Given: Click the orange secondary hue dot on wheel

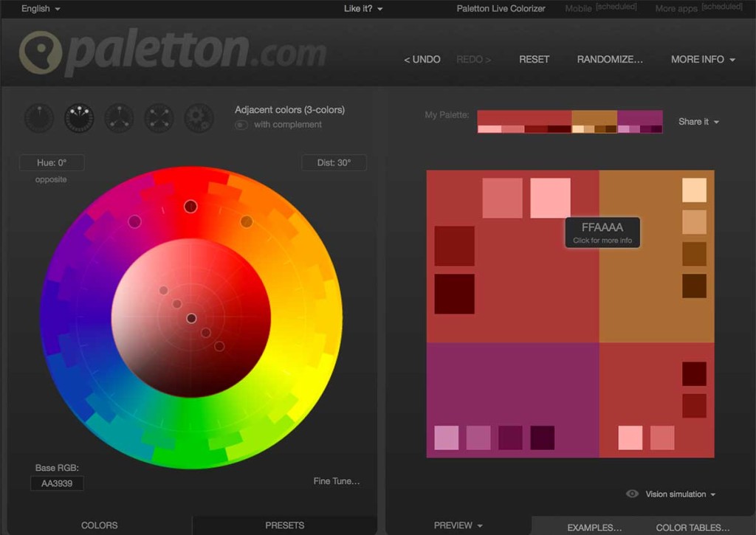Looking at the screenshot, I should pyautogui.click(x=247, y=221).
